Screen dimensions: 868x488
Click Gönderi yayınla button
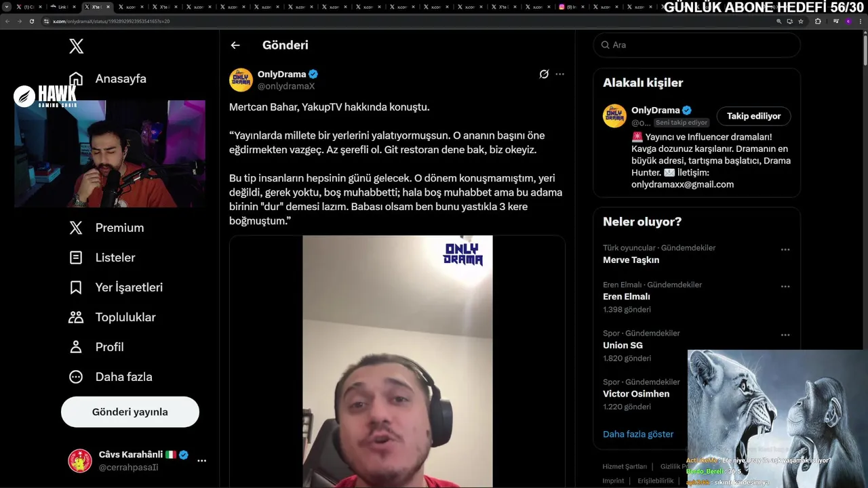pos(130,412)
